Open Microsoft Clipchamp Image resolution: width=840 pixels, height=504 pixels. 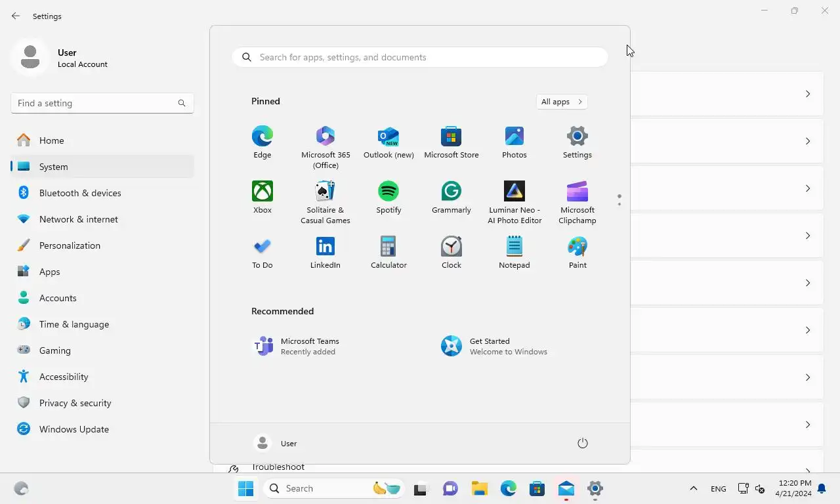coord(577,203)
